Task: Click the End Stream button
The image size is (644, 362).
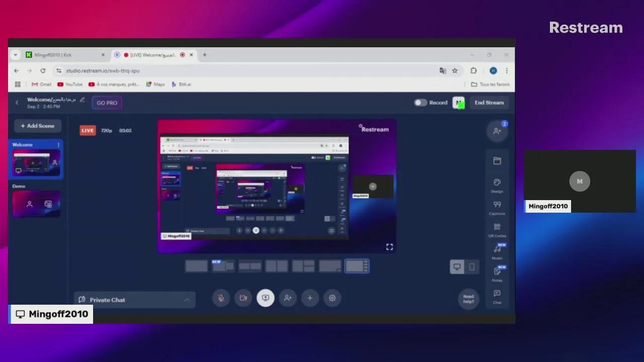Action: 489,103
